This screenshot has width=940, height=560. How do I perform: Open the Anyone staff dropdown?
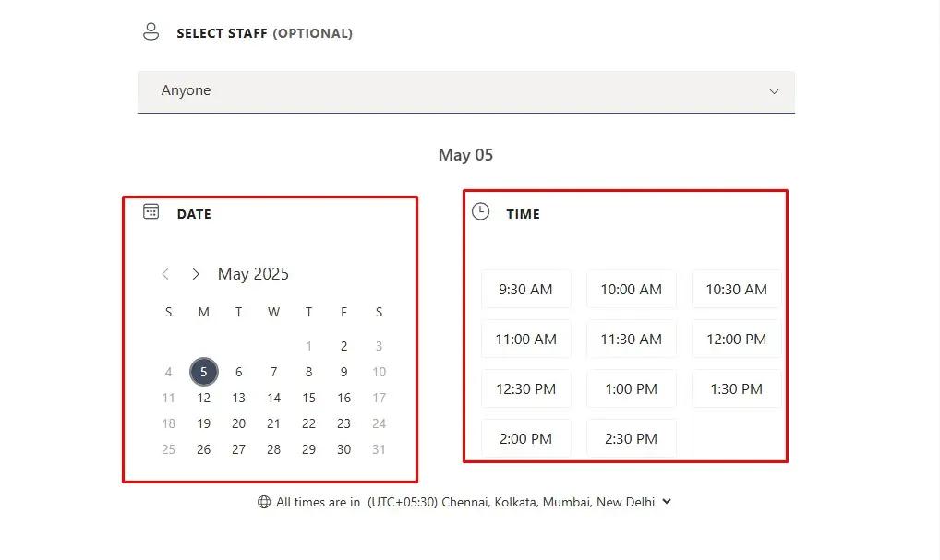465,91
